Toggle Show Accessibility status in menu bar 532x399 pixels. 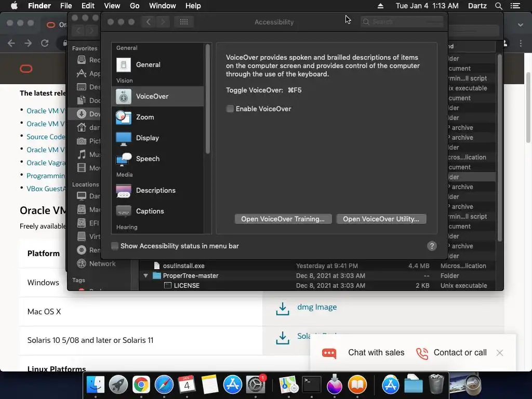click(x=115, y=246)
